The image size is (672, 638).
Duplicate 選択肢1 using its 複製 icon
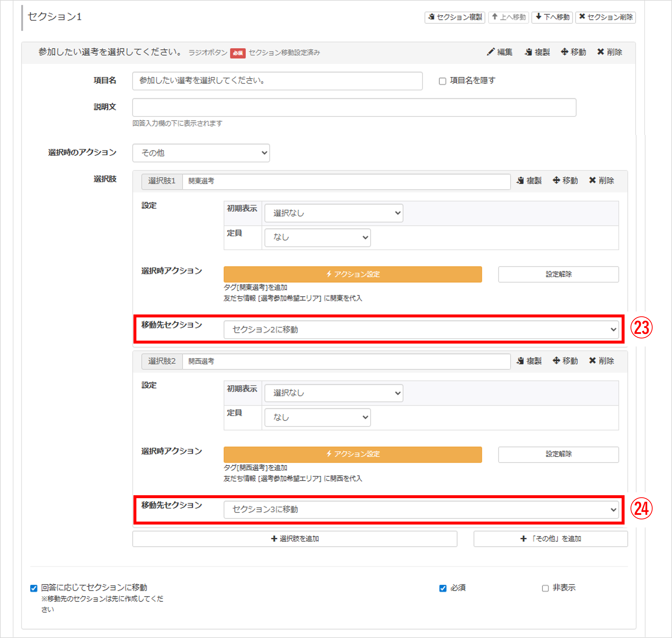[520, 181]
